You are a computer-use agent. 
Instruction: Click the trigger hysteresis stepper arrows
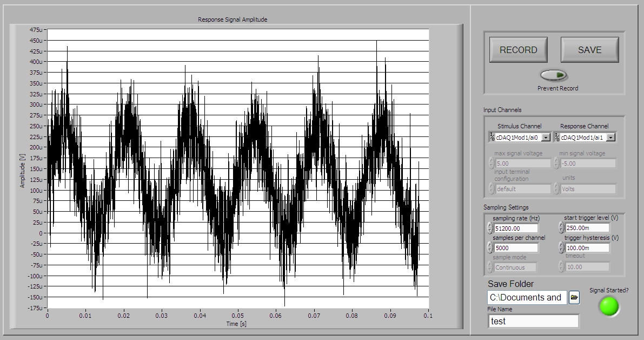(x=561, y=247)
